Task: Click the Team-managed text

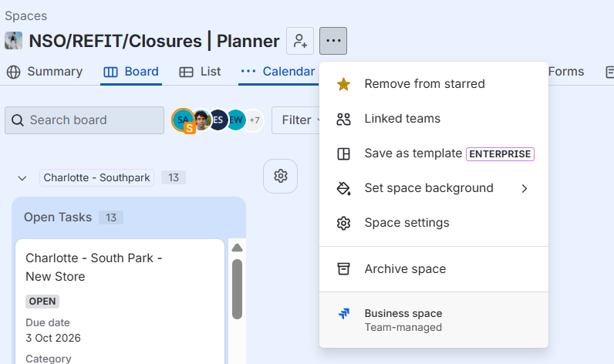Action: 403,327
